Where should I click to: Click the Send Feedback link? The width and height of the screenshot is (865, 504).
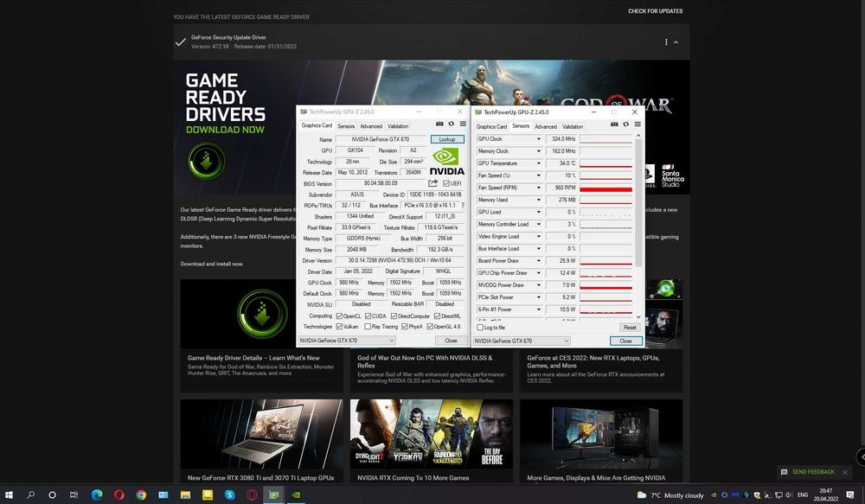pos(812,472)
